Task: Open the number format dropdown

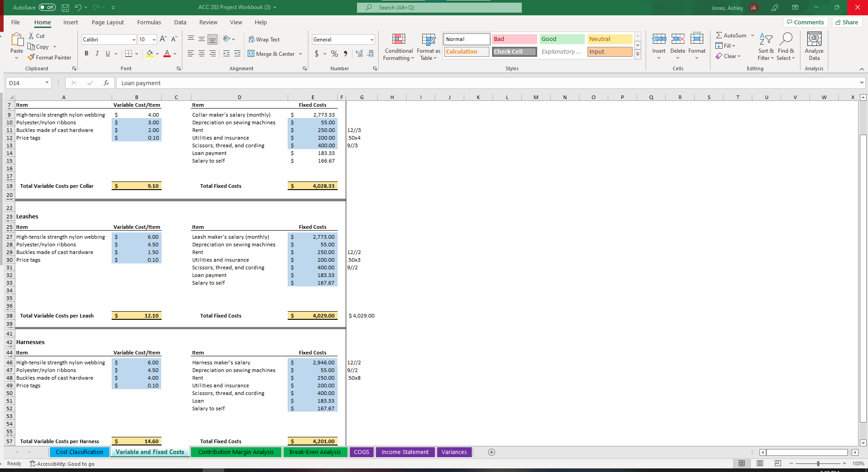Action: click(372, 39)
